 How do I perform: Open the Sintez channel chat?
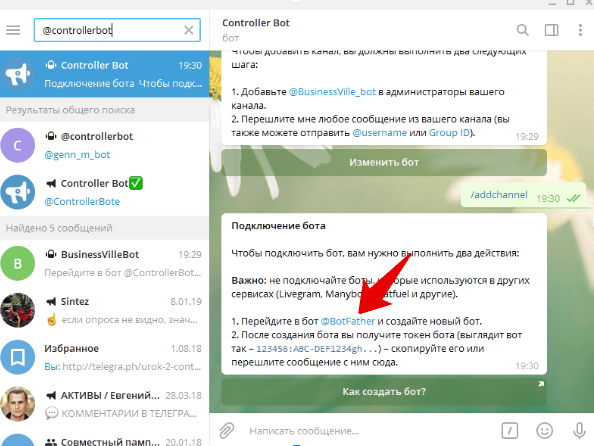point(104,310)
